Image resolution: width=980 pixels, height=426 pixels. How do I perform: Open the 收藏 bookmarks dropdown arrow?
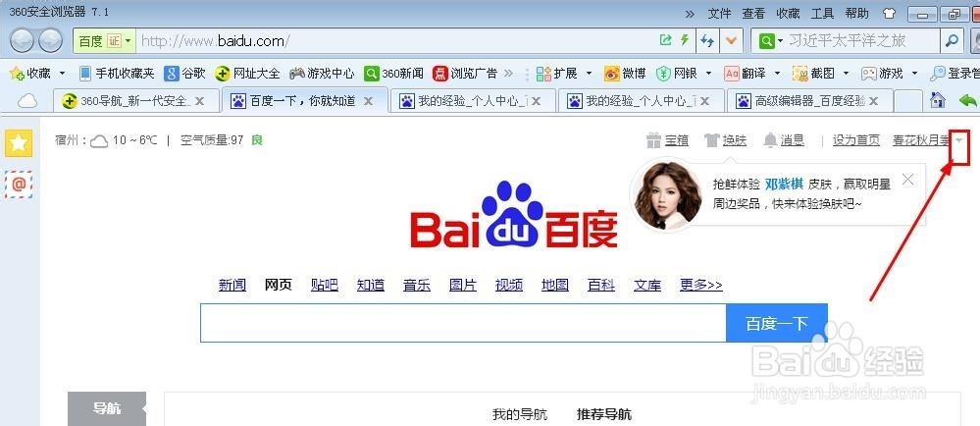[62, 74]
